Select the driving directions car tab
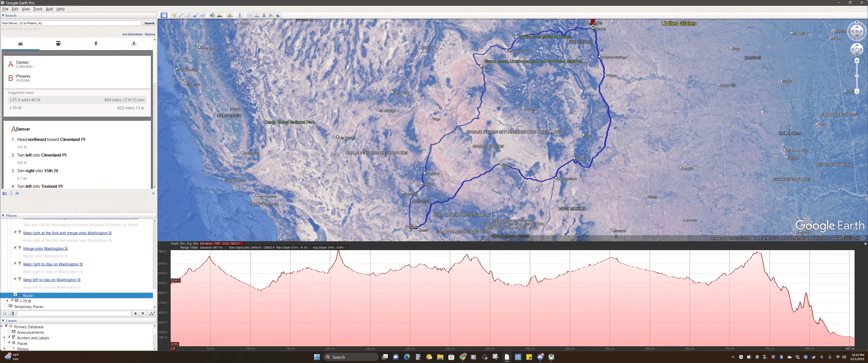 click(21, 44)
